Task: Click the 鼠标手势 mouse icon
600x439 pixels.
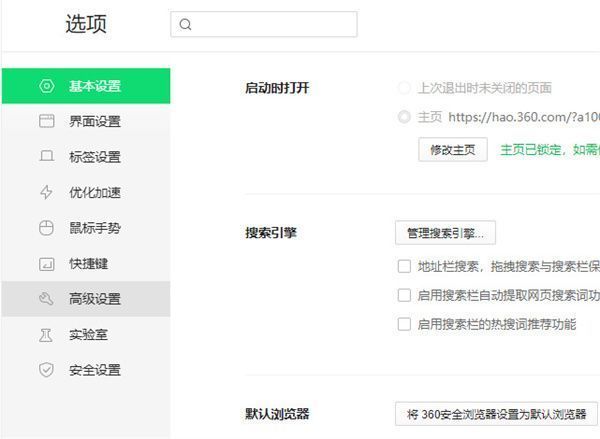Action: click(46, 228)
